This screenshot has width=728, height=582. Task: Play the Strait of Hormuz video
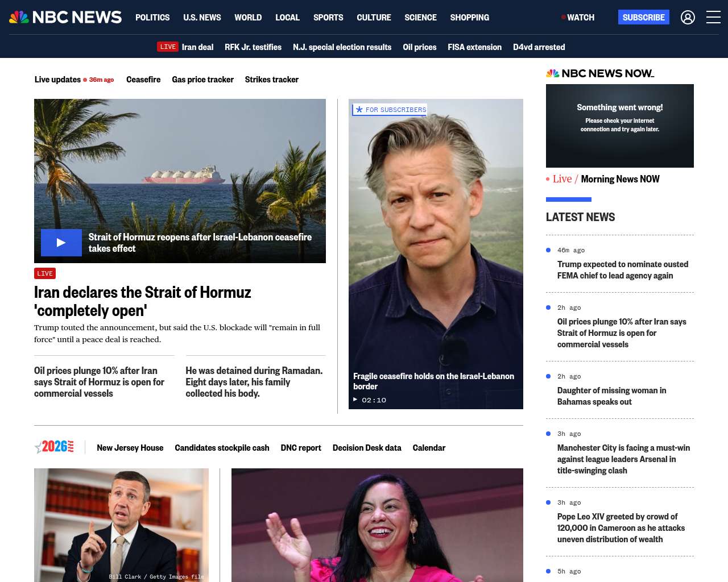[61, 243]
